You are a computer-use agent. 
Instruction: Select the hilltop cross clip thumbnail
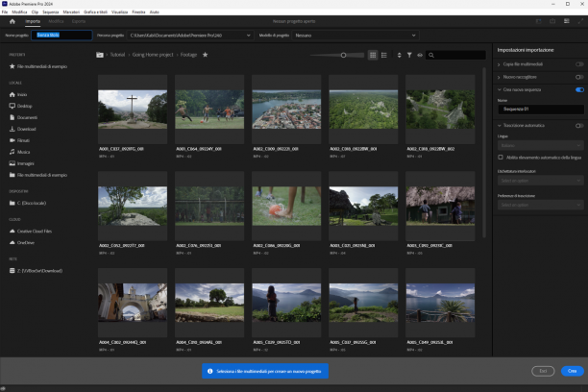133,110
